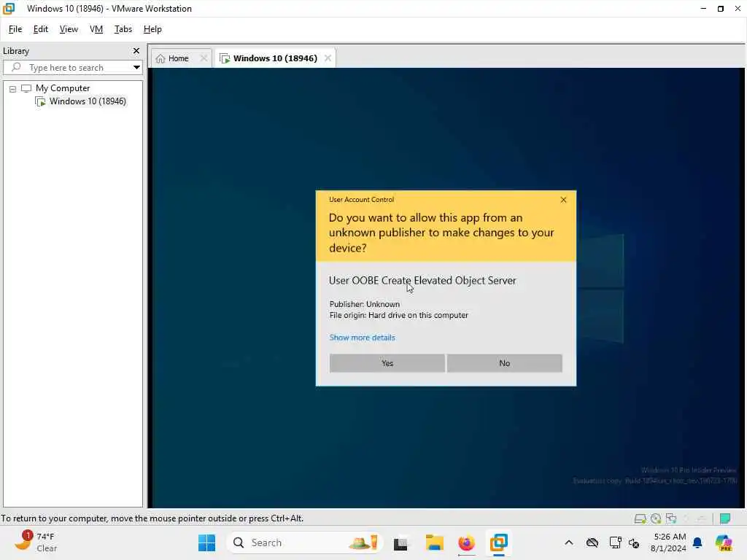Show hidden system tray icons

coord(569,542)
